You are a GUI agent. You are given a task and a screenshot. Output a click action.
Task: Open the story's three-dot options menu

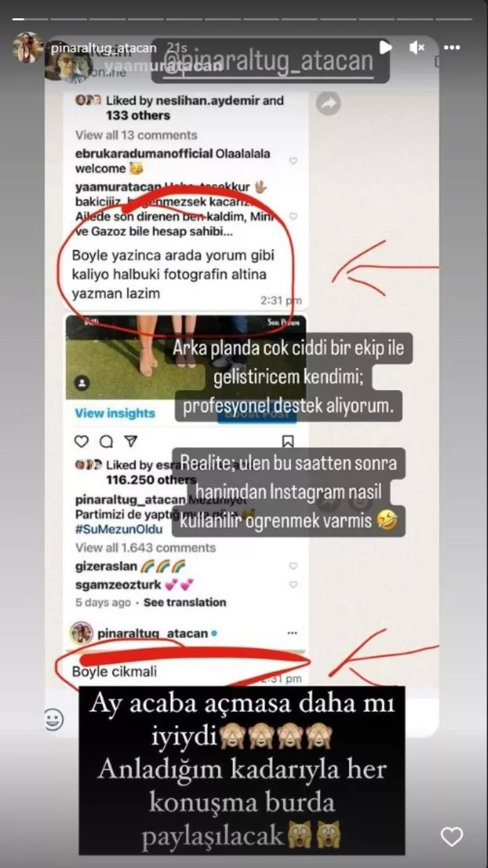(x=452, y=47)
